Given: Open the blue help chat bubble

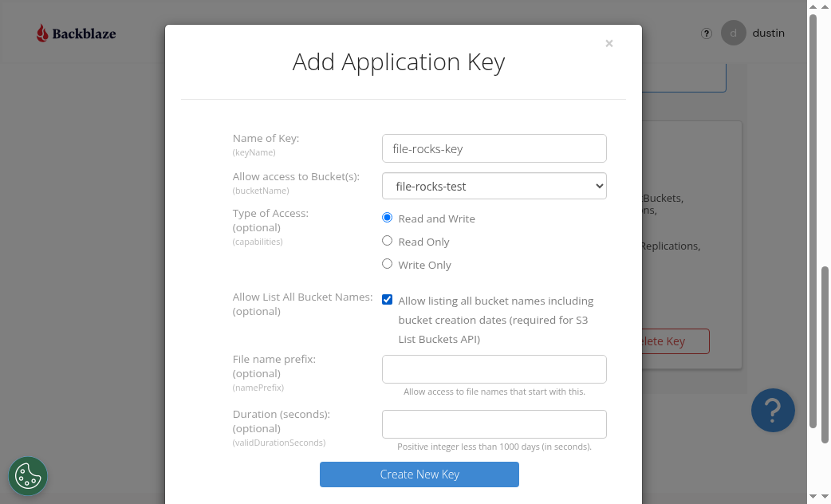Looking at the screenshot, I should (773, 410).
